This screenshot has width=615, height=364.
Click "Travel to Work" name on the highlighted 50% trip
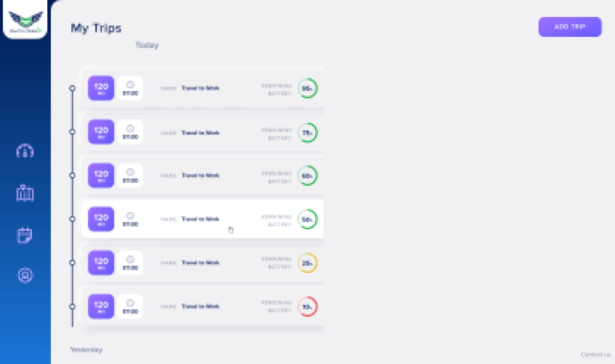pos(200,219)
